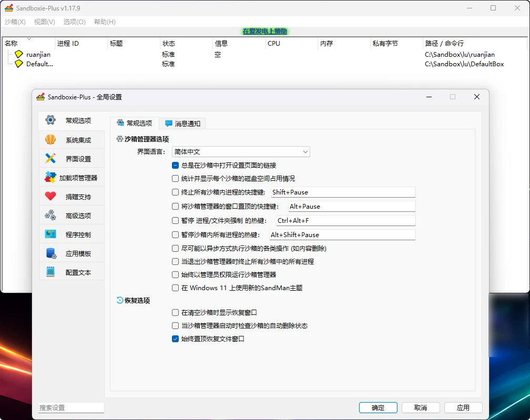Image resolution: width=530 pixels, height=420 pixels.
Task: Click the notepad icon for 配置文本
Action: coord(50,272)
